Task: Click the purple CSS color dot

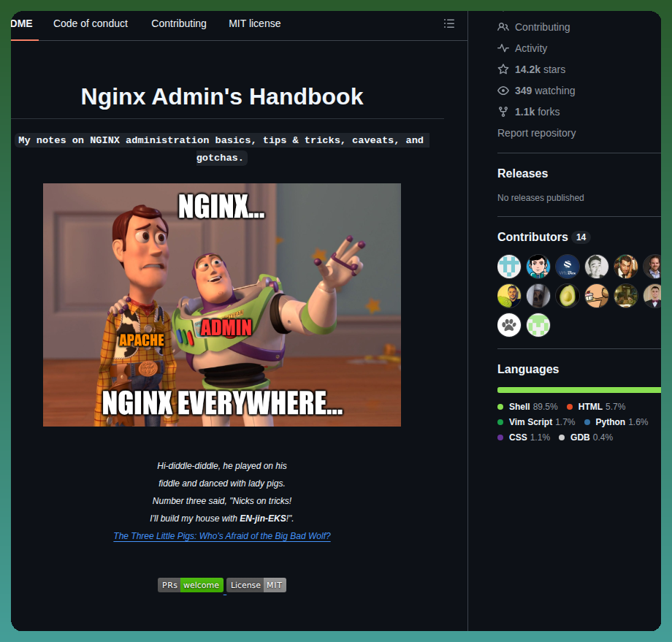Action: coord(500,437)
